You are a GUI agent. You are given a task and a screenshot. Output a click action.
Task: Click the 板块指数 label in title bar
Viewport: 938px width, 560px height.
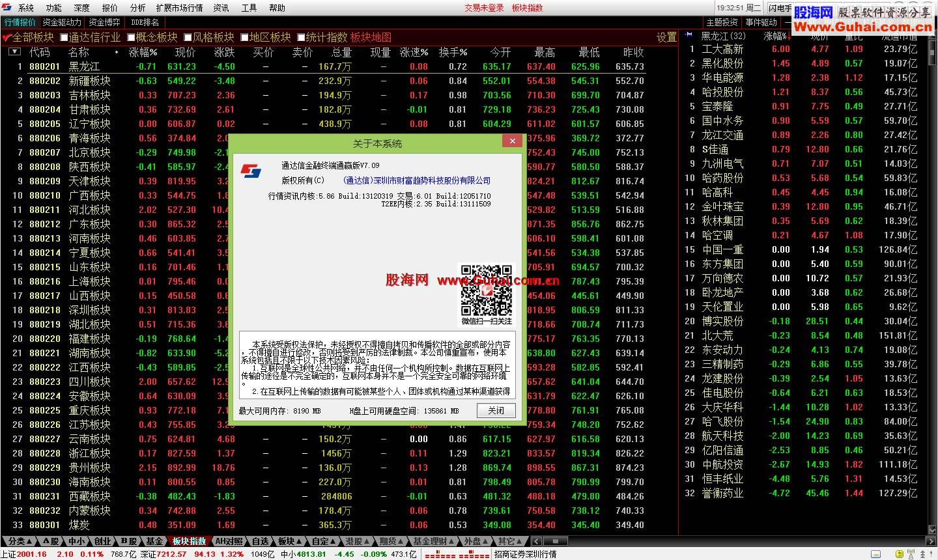coord(527,8)
